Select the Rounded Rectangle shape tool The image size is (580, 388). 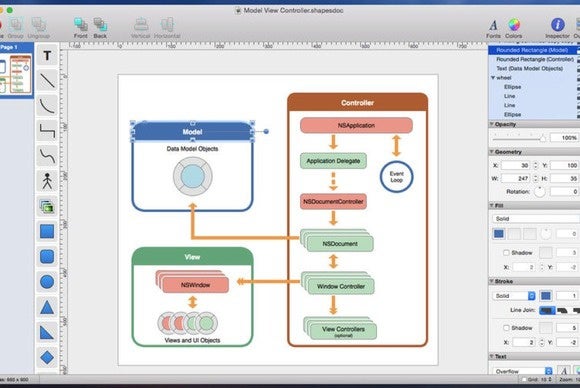pos(47,257)
